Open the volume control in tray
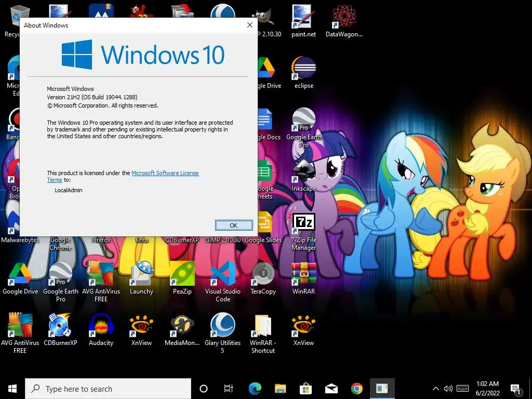This screenshot has width=532, height=399. click(448, 389)
